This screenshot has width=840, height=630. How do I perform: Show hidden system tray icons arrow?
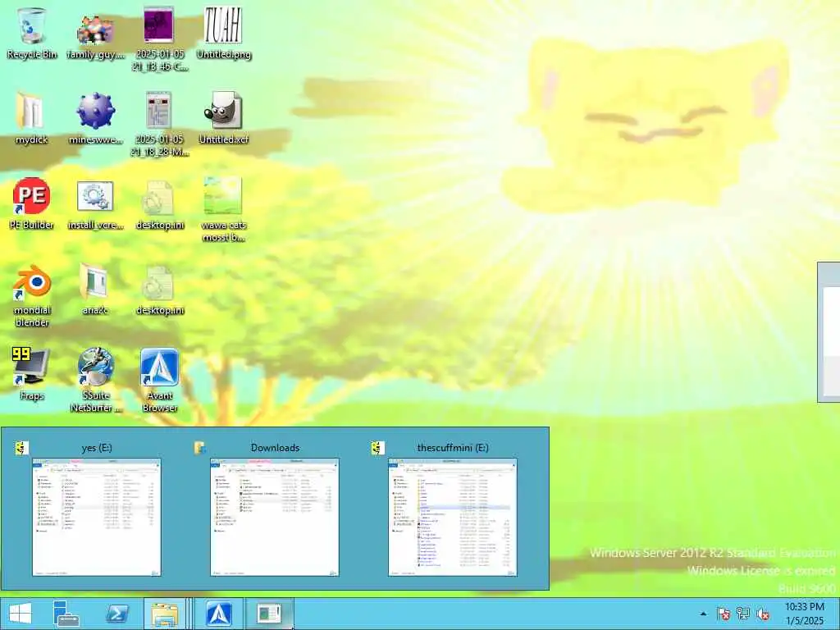pos(703,614)
